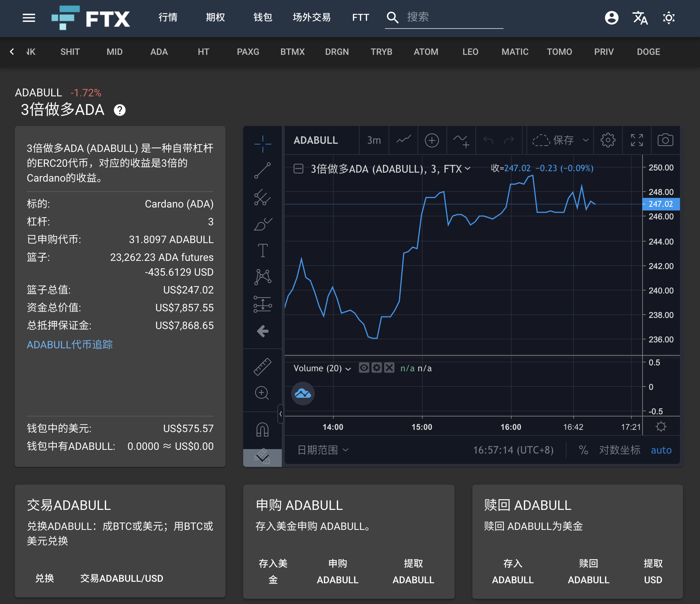Select the MATIC ticker tab
The height and width of the screenshot is (604, 700).
[515, 52]
